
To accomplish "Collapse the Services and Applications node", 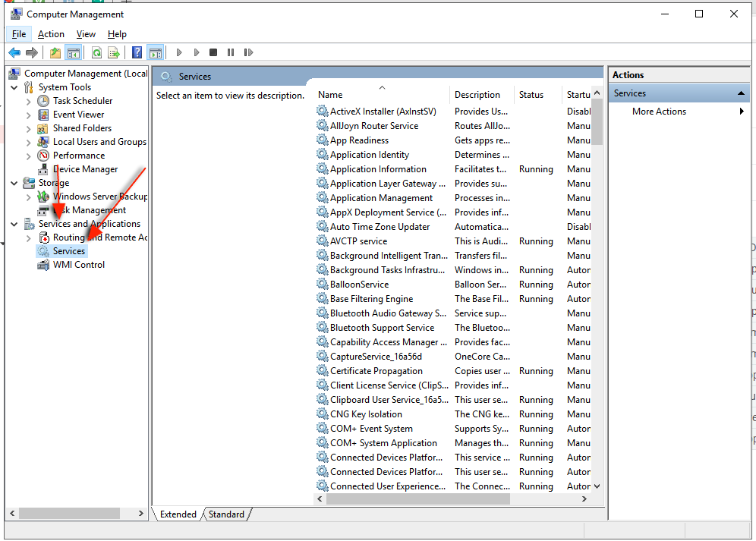I will pyautogui.click(x=14, y=224).
